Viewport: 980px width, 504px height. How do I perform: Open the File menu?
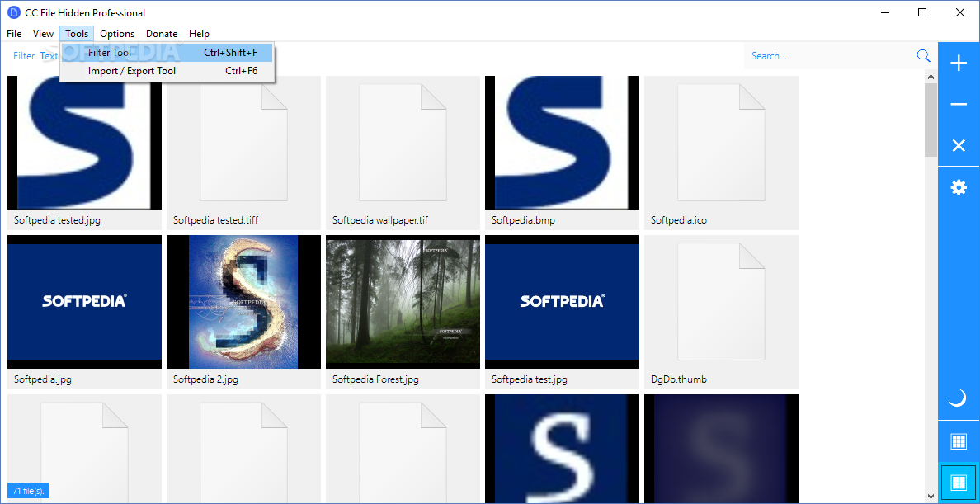[x=14, y=34]
